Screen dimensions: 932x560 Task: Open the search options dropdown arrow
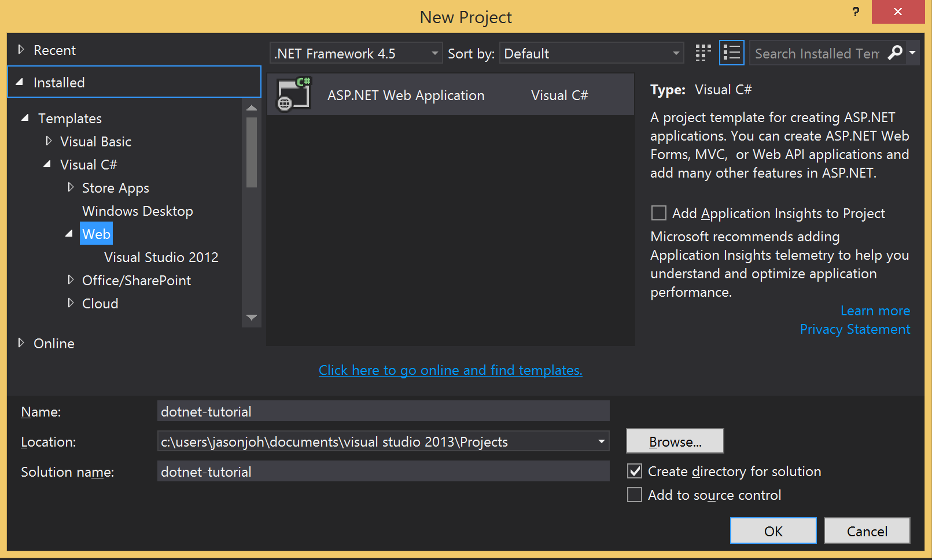pos(912,53)
